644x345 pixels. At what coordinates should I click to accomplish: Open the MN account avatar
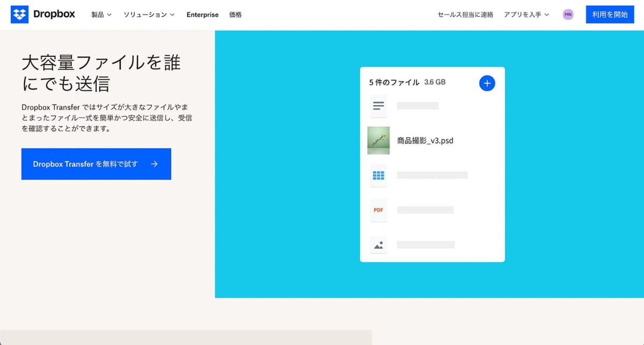[x=568, y=14]
